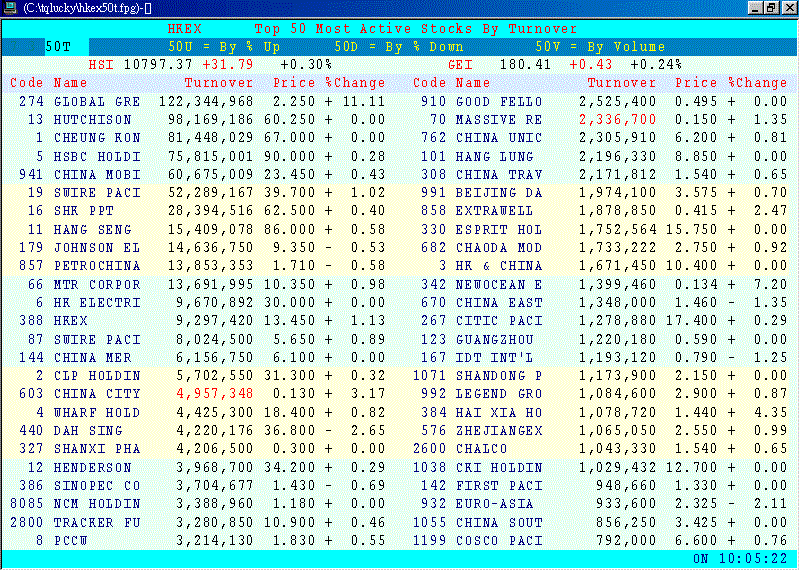
Task: Select the 50D By % Down option
Action: pos(399,47)
